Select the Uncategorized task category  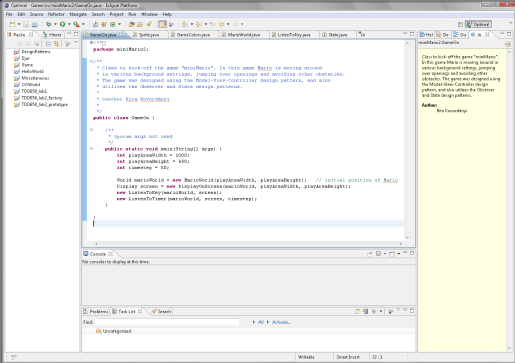click(113, 331)
